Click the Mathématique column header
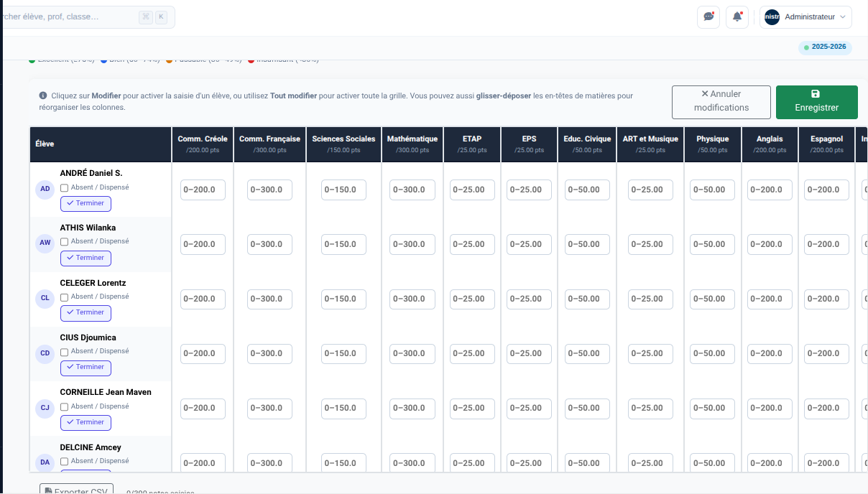Image resolution: width=868 pixels, height=494 pixels. click(412, 144)
